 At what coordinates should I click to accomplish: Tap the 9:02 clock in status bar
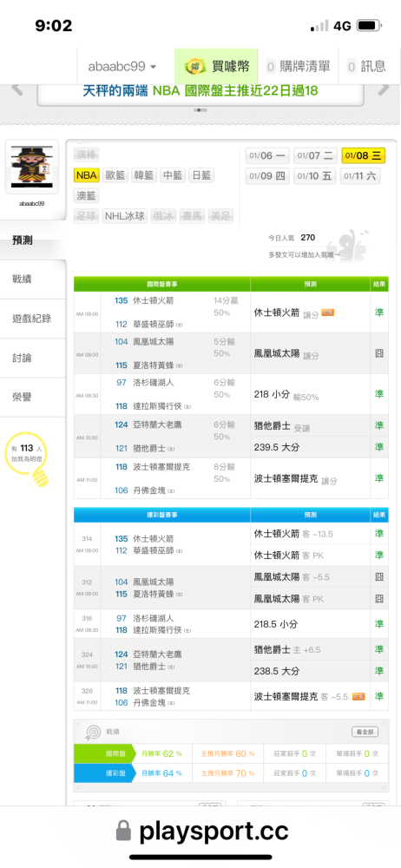53,25
